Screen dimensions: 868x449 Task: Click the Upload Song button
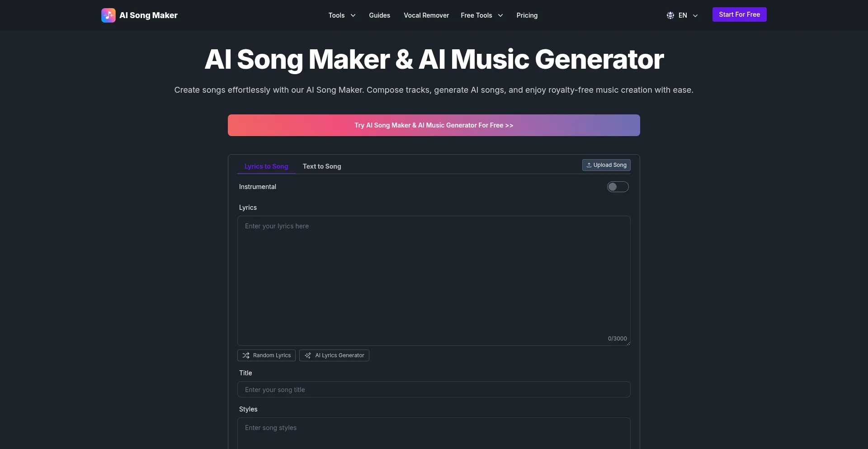pos(606,165)
